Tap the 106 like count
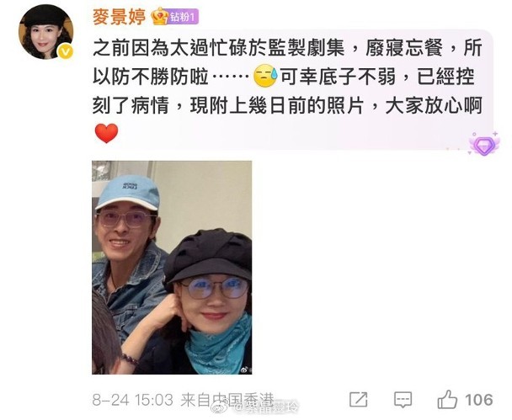 point(478,400)
